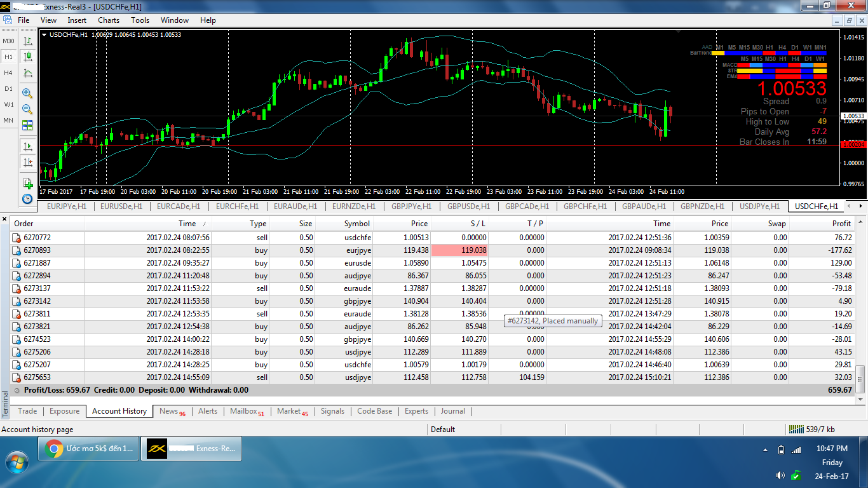Viewport: 868px width, 488px height.
Task: Tile chart windows with the grid icon
Action: [x=27, y=125]
